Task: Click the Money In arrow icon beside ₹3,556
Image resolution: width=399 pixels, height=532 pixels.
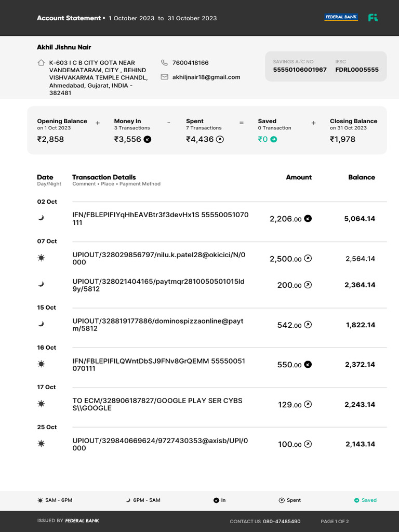Action: [x=148, y=139]
